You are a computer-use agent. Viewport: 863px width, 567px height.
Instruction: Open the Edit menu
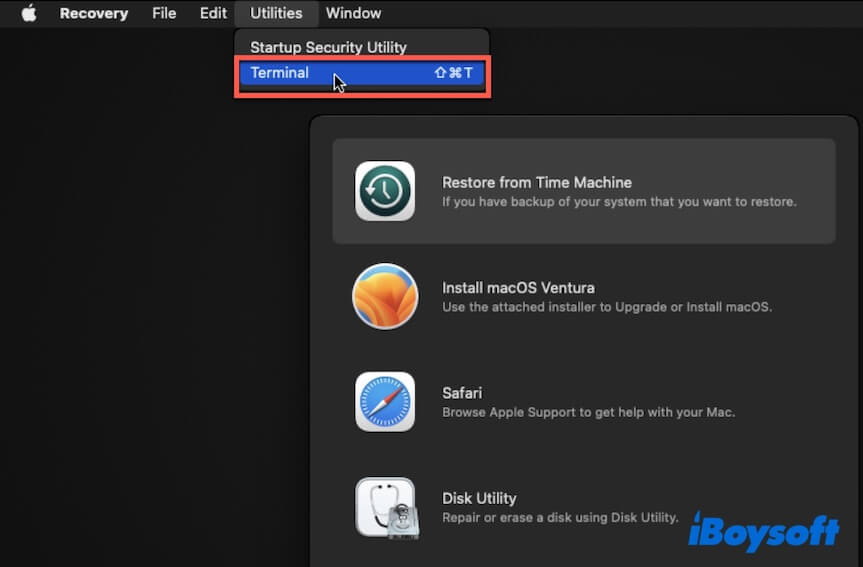(213, 13)
